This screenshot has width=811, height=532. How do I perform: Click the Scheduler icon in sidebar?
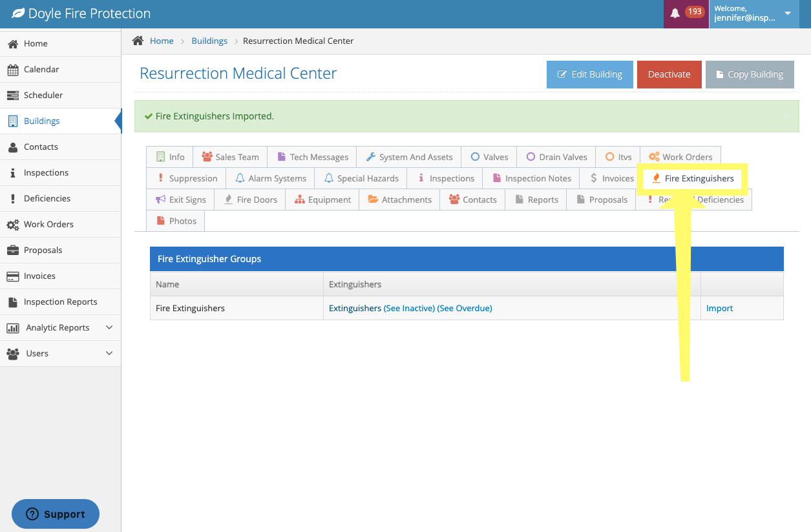pyautogui.click(x=12, y=96)
